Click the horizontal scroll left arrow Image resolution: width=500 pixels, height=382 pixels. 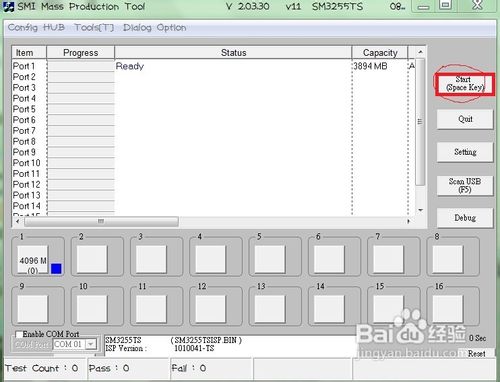point(18,221)
